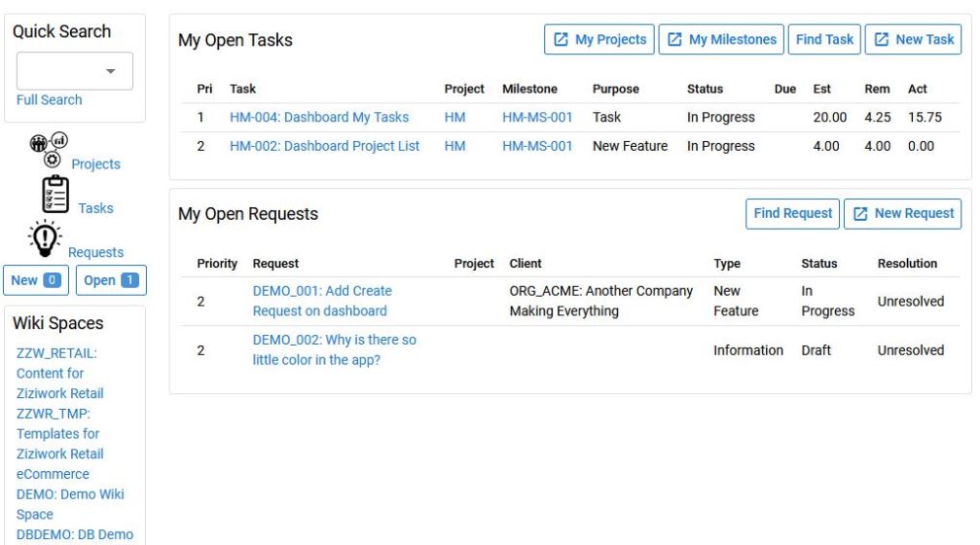The width and height of the screenshot is (980, 545).
Task: Expand the Quick Search dropdown arrow
Action: pyautogui.click(x=111, y=71)
